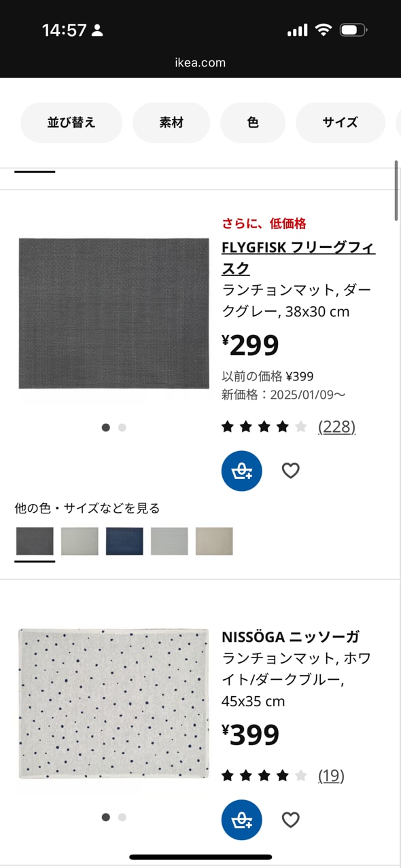Open the 素材 material filter
This screenshot has width=401, height=868.
point(171,122)
